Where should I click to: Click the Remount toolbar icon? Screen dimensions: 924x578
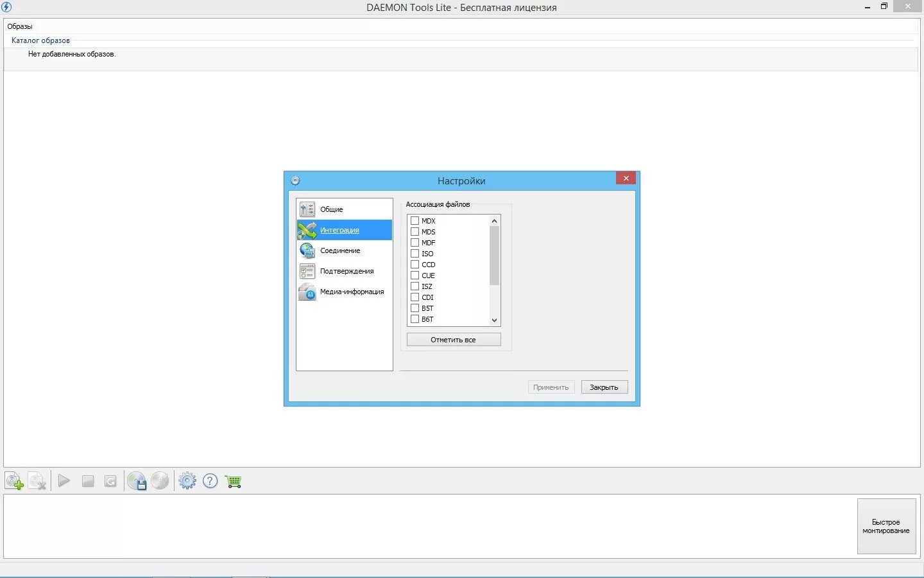coord(110,481)
